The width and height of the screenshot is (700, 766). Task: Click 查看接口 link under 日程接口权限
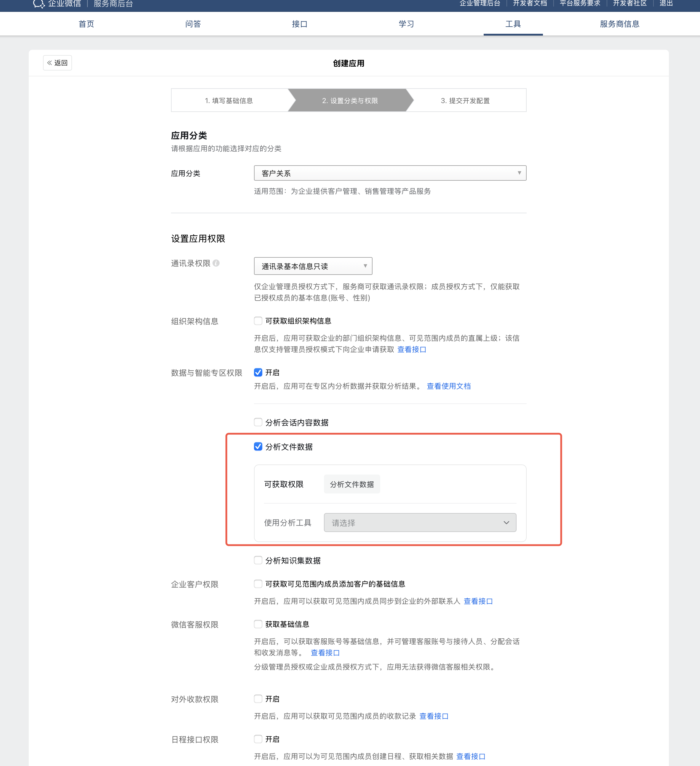click(471, 756)
